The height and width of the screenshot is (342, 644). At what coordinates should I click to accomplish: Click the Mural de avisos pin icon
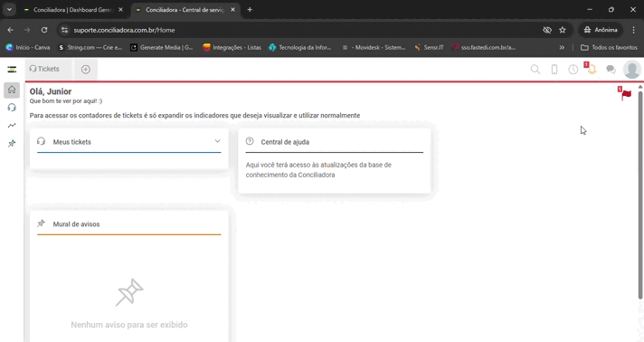point(41,223)
